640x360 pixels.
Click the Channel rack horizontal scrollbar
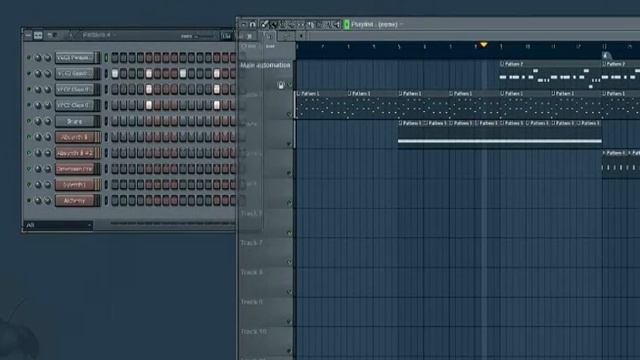coord(172,223)
